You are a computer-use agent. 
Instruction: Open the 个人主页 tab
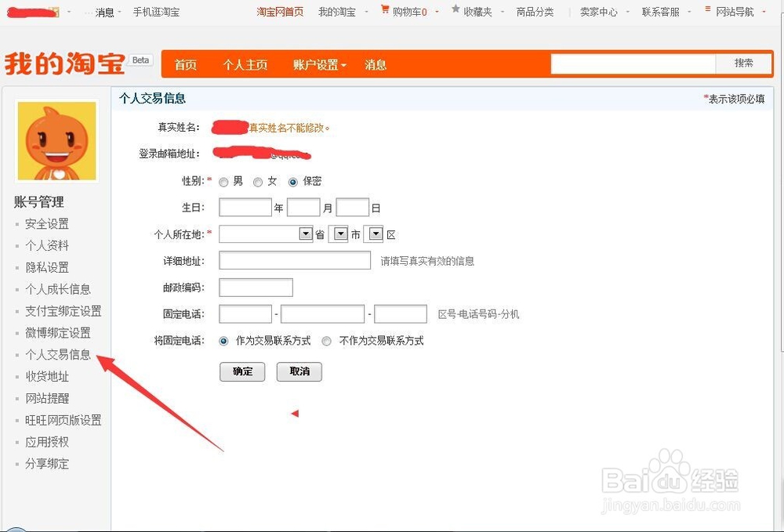click(x=245, y=65)
